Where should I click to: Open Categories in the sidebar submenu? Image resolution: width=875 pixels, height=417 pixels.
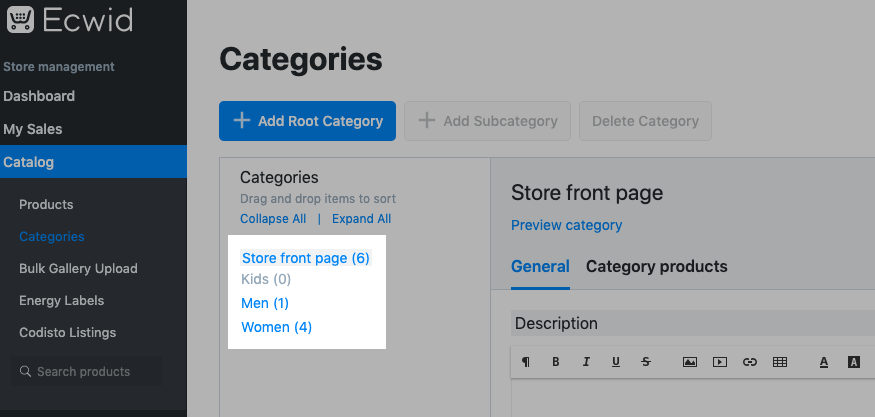click(x=52, y=237)
